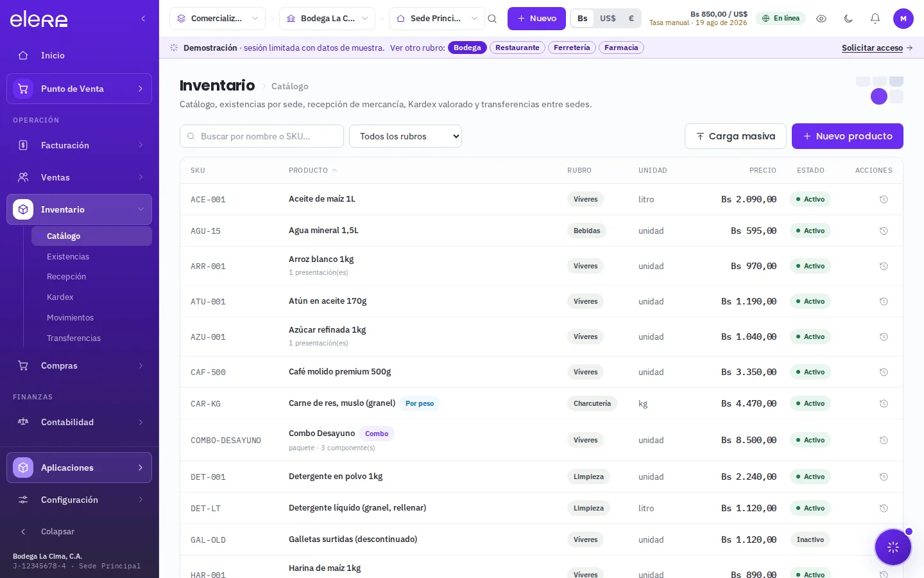View history icon for Arroz blanco 1kg
The height and width of the screenshot is (578, 924).
(884, 266)
